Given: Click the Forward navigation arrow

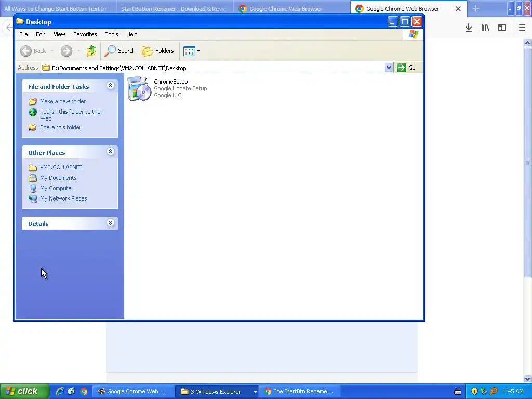Looking at the screenshot, I should coord(66,51).
